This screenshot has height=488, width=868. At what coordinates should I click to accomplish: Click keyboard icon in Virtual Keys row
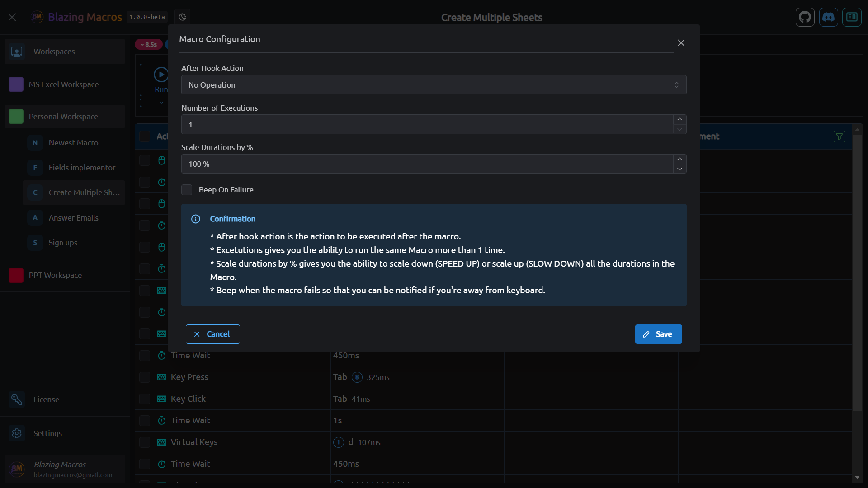pyautogui.click(x=161, y=442)
